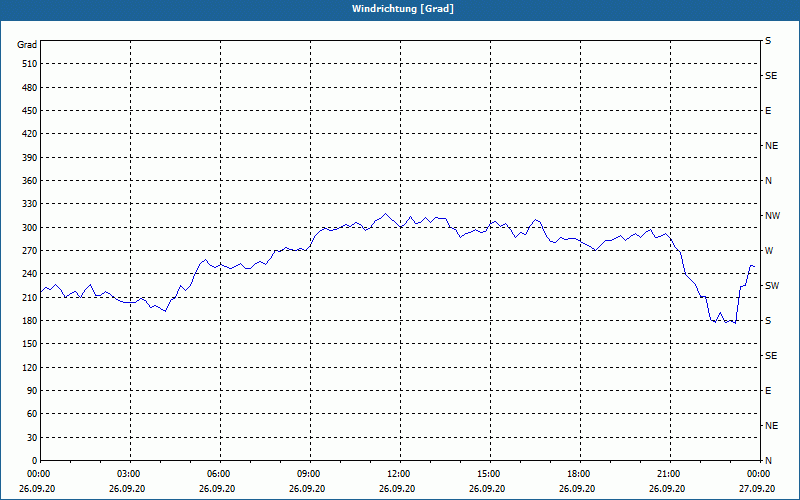The width and height of the screenshot is (800, 500).
Task: Select the 12:00 time axis label
Action: coord(400,474)
